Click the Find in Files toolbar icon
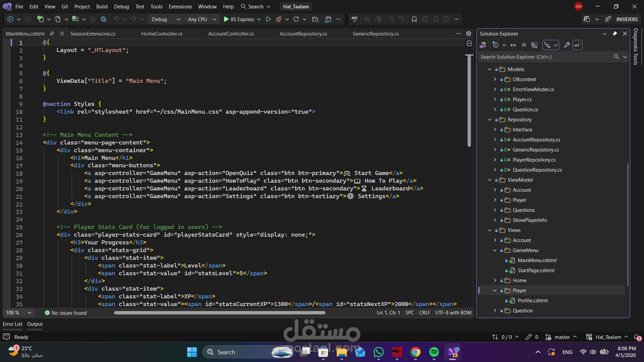 pos(315,19)
